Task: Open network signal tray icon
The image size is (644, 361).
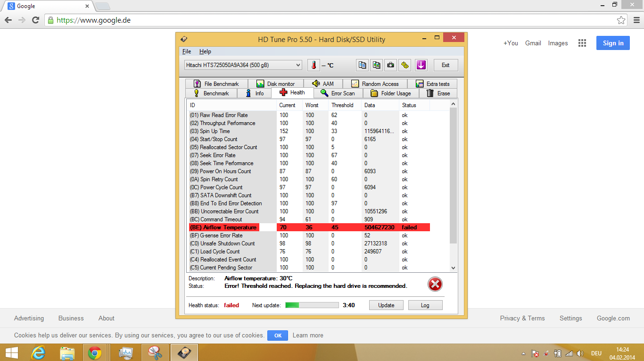Action: (x=569, y=353)
